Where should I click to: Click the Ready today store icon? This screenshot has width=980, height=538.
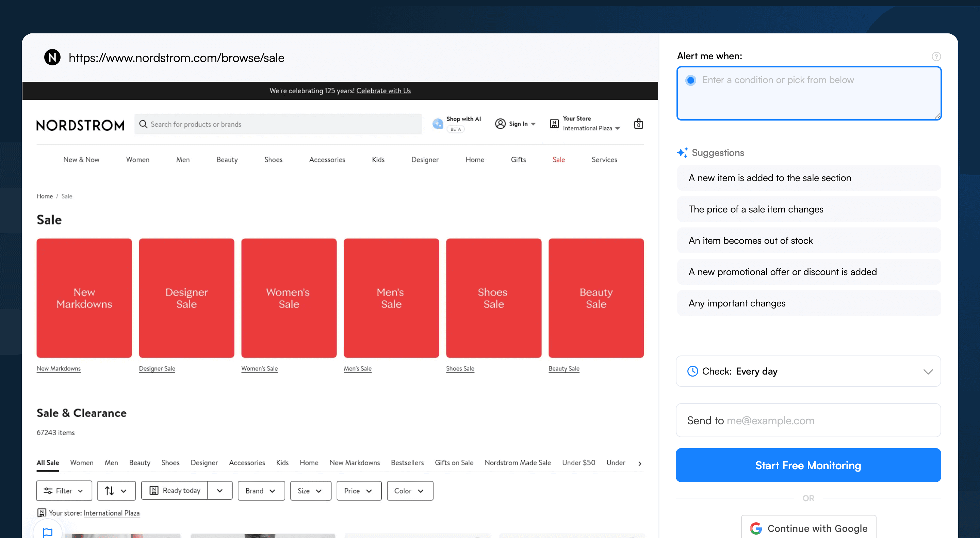pyautogui.click(x=154, y=490)
